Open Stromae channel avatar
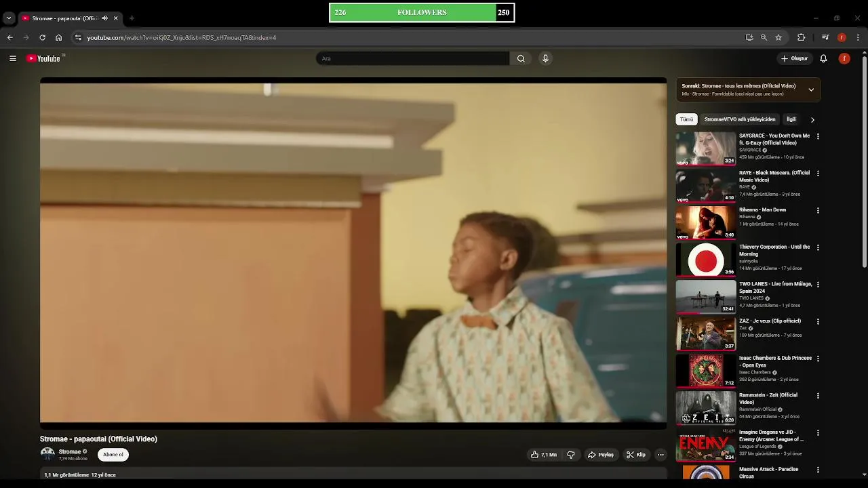The height and width of the screenshot is (488, 868). [47, 454]
